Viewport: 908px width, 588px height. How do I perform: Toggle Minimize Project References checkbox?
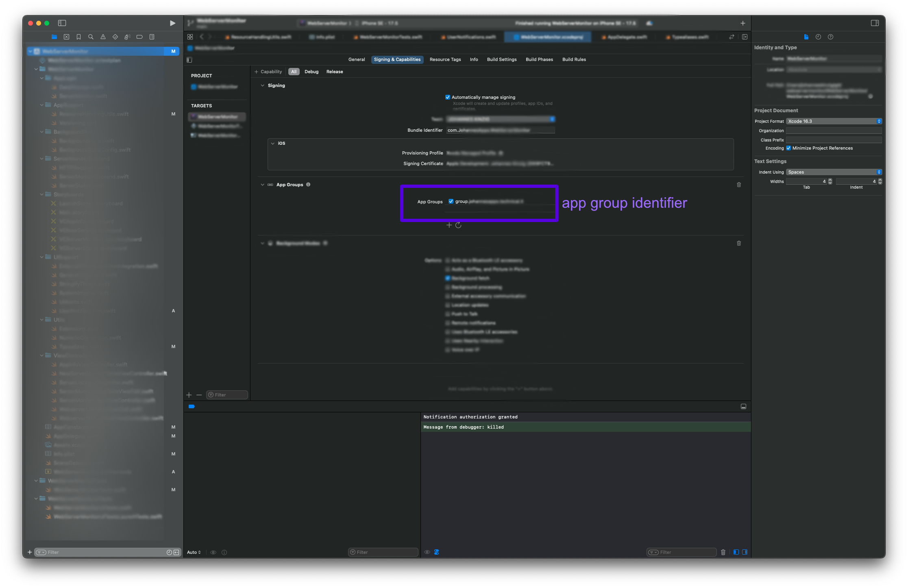pos(788,148)
